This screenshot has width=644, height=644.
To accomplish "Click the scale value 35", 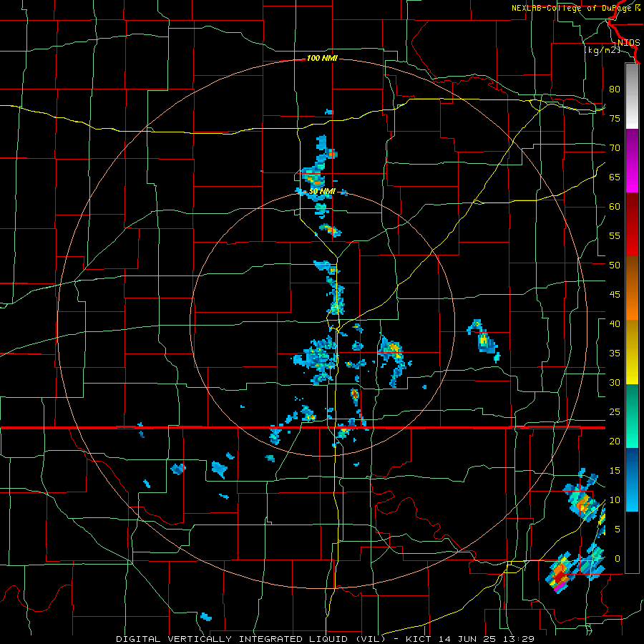I will tap(615, 353).
